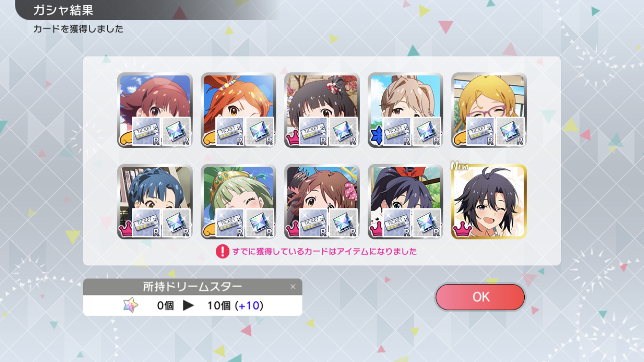Image resolution: width=644 pixels, height=362 pixels.
Task: Choose the light brown-haired girl card
Action: [405, 110]
